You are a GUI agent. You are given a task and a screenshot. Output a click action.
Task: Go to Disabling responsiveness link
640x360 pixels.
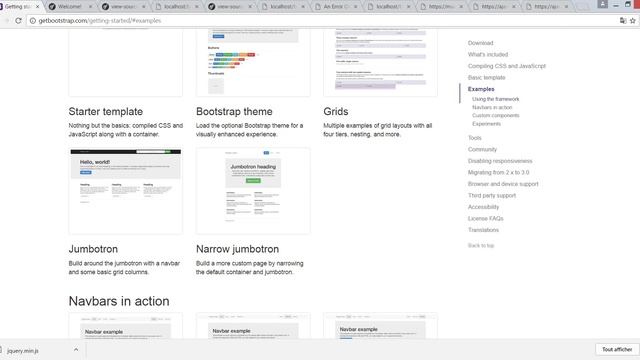click(x=500, y=161)
